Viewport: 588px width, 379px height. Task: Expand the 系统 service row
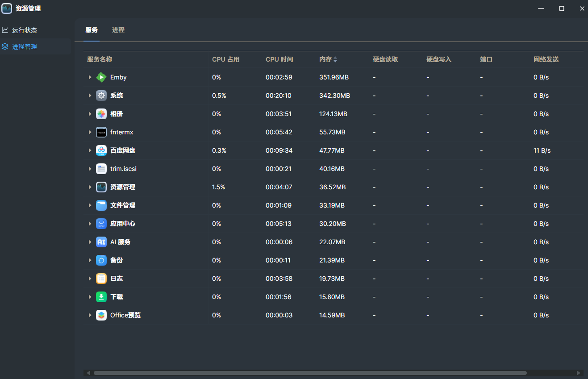(x=90, y=96)
